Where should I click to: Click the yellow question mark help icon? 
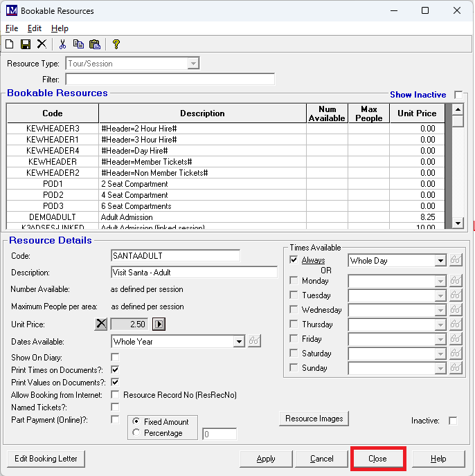click(116, 44)
